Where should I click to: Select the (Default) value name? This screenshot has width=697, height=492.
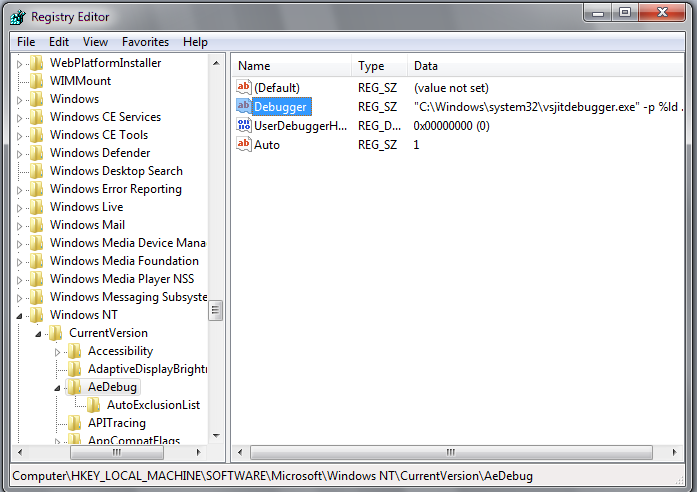coord(277,88)
